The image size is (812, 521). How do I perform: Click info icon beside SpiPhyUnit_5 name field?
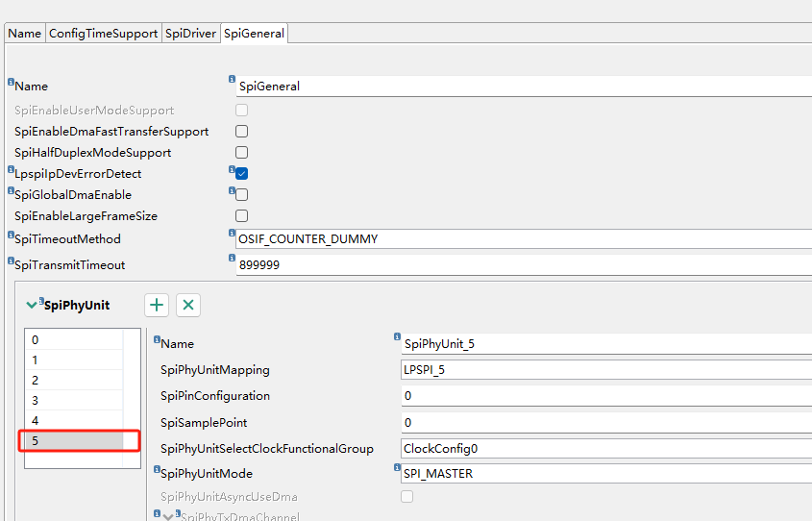click(x=397, y=337)
